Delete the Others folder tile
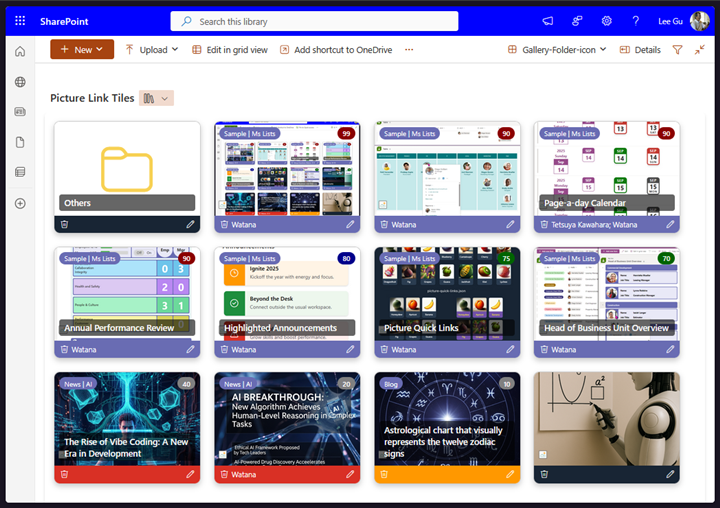Image resolution: width=720 pixels, height=508 pixels. [65, 225]
